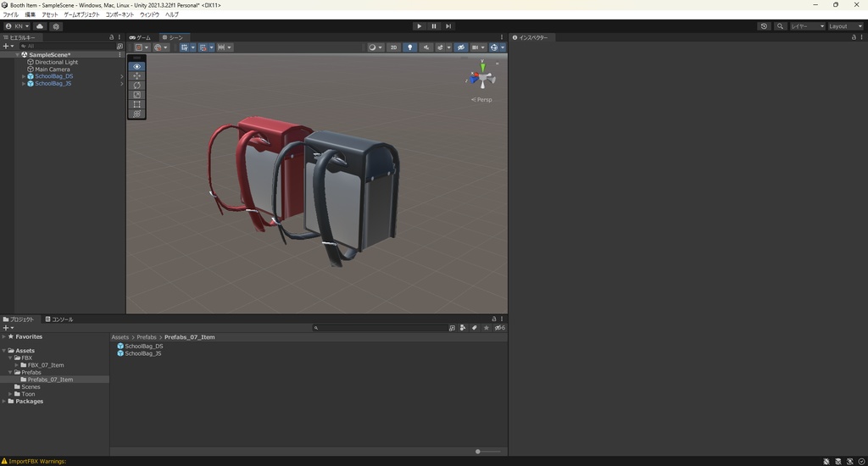This screenshot has height=466, width=868.
Task: Click the scene orientation gizmo
Action: tap(482, 76)
